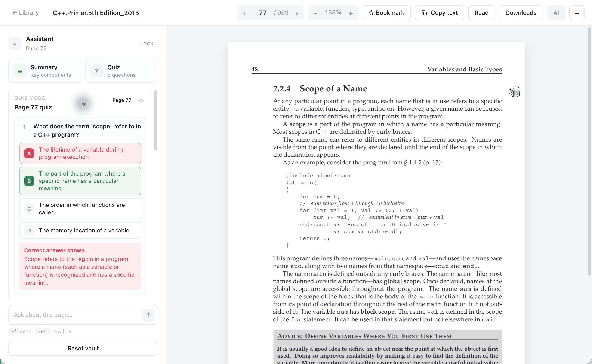Select answer D memory location of variable
Image resolution: width=592 pixels, height=364 pixels.
[80, 231]
